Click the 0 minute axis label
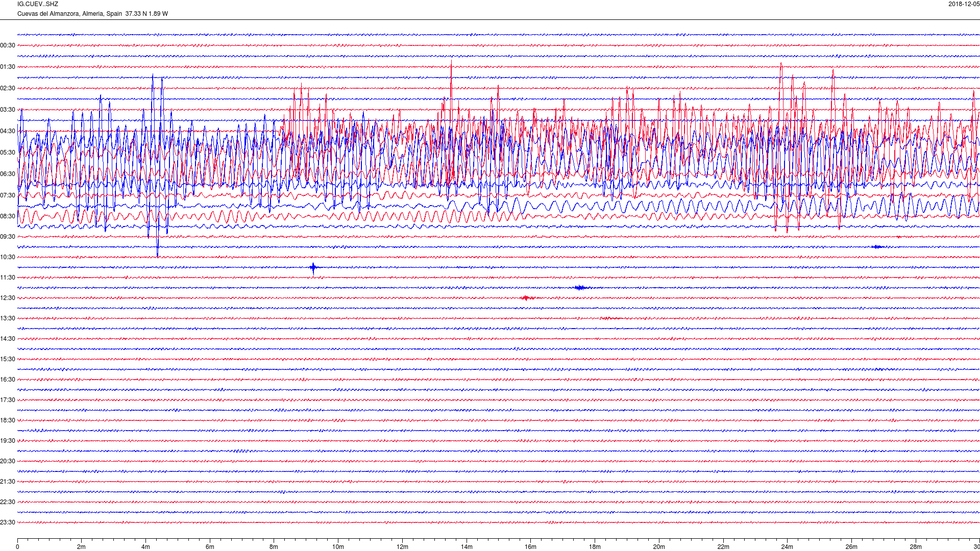The image size is (980, 551). coord(17,547)
